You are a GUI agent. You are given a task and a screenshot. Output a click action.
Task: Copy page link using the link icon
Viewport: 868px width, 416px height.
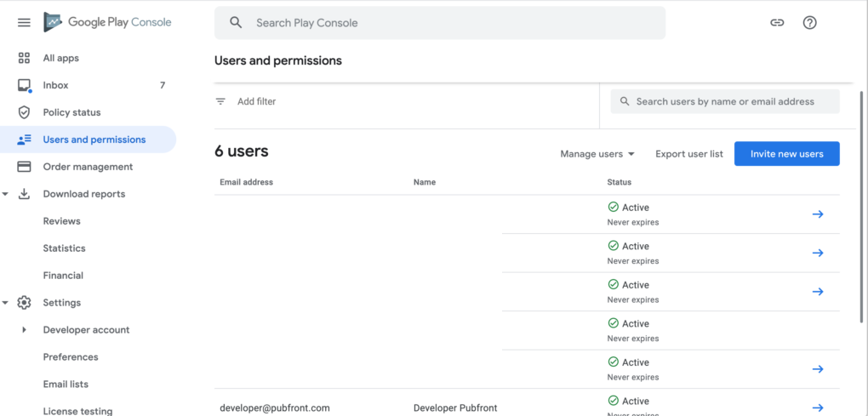[x=777, y=23]
